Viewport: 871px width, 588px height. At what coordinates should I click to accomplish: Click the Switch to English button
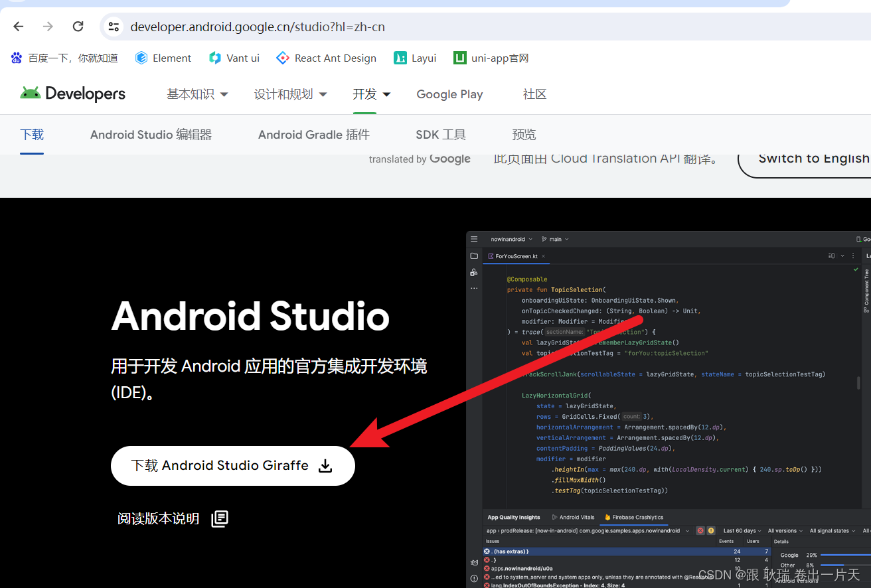click(813, 159)
